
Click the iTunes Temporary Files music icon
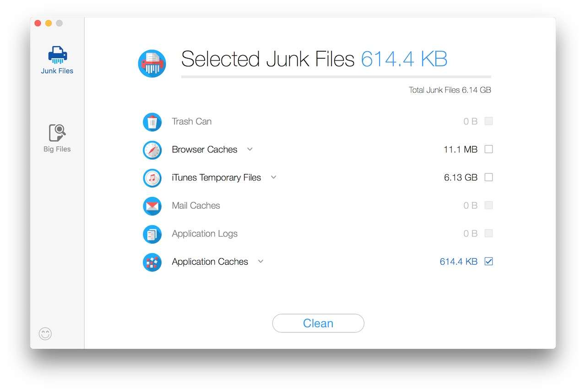click(x=152, y=178)
